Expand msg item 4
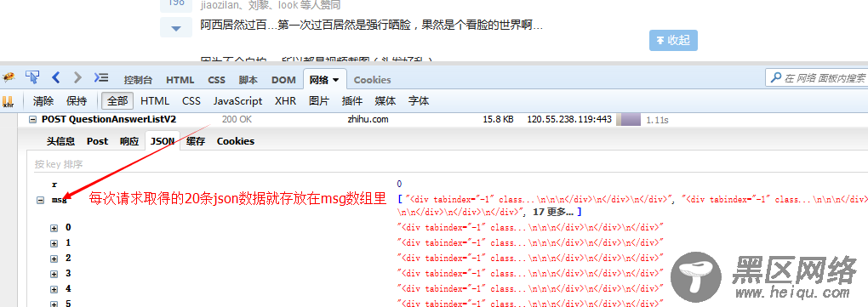This screenshot has width=868, height=307. [54, 290]
